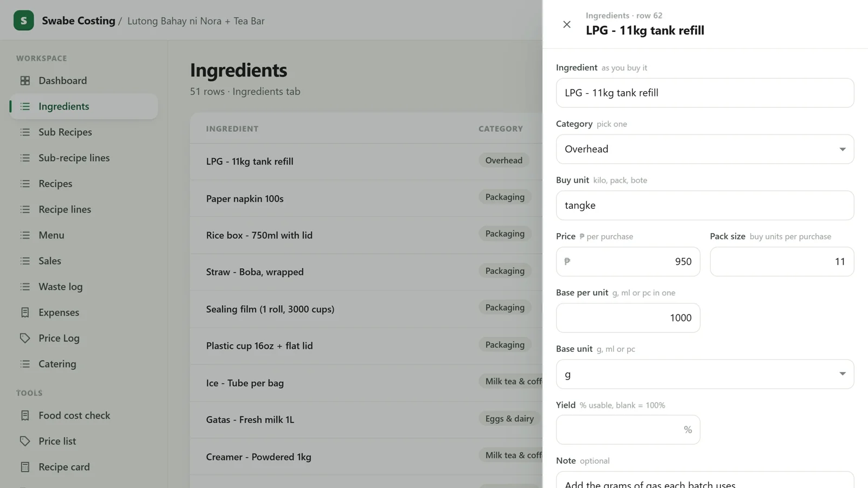The width and height of the screenshot is (868, 488).
Task: Click the Price Log tag icon
Action: 25,338
